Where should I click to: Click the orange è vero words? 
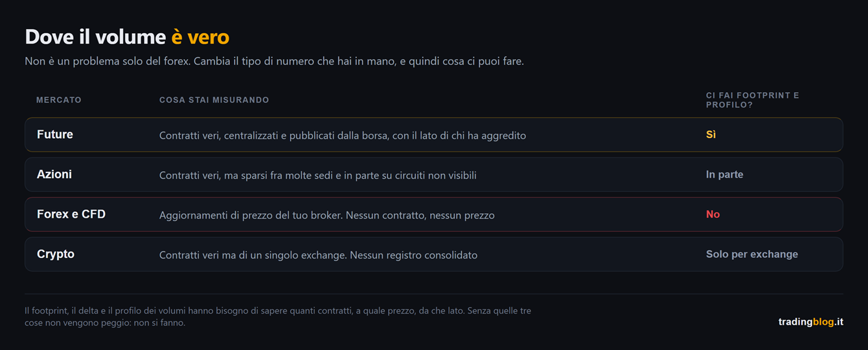click(200, 37)
